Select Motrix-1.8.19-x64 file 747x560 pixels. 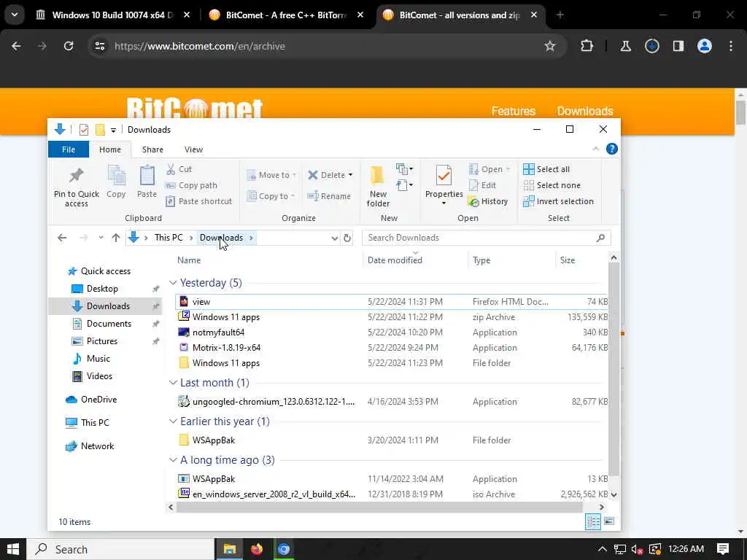pyautogui.click(x=392, y=348)
